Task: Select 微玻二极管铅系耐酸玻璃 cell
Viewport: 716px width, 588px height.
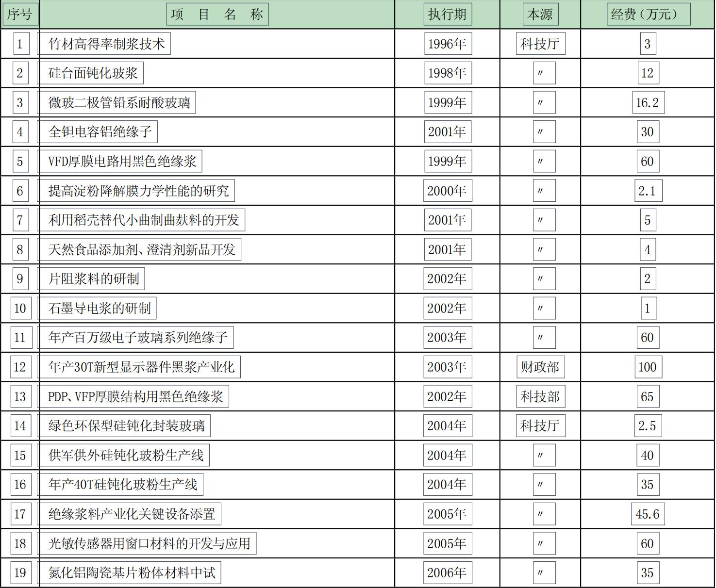Action: [x=117, y=102]
